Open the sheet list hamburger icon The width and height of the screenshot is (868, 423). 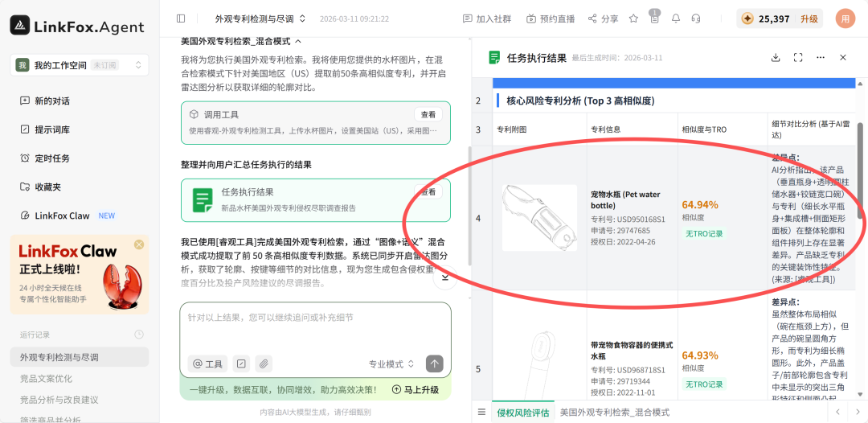tap(481, 412)
